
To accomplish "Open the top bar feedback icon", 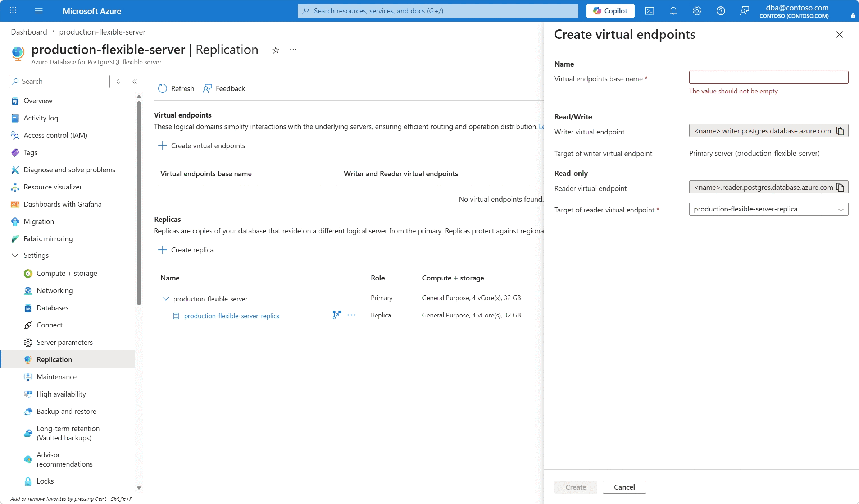I will 745,11.
